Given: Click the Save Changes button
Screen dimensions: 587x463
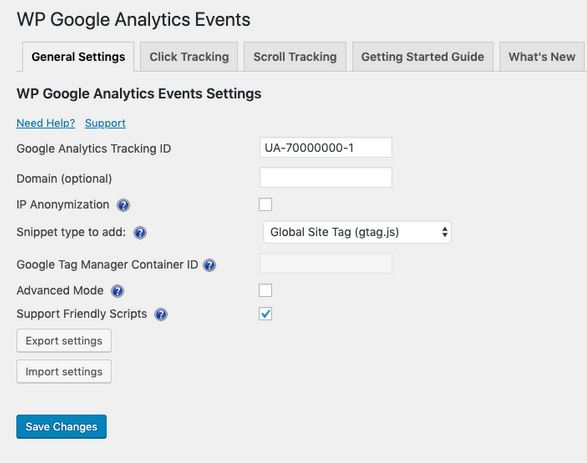Looking at the screenshot, I should [x=61, y=427].
